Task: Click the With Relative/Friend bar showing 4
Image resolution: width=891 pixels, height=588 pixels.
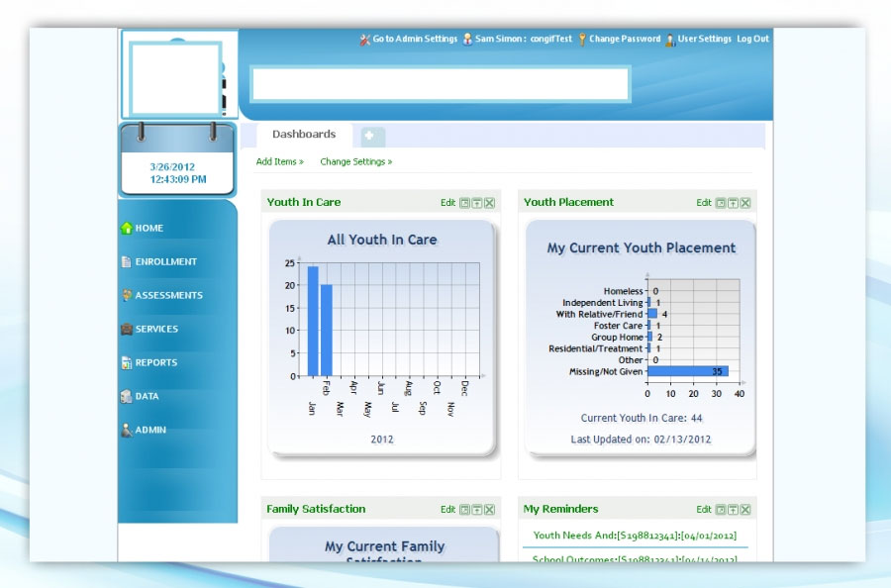Action: (652, 314)
